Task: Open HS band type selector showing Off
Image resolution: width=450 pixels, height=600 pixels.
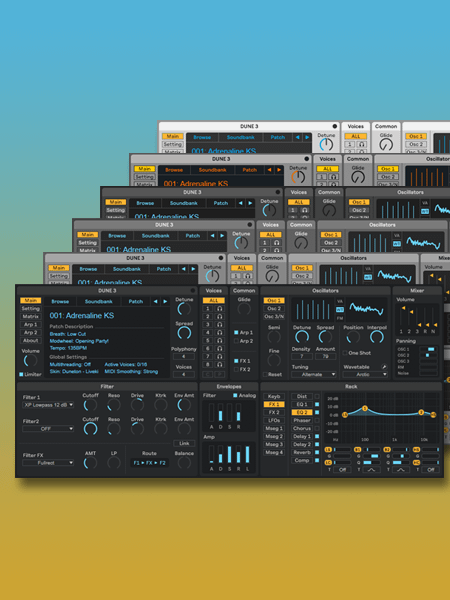Action: (430, 470)
